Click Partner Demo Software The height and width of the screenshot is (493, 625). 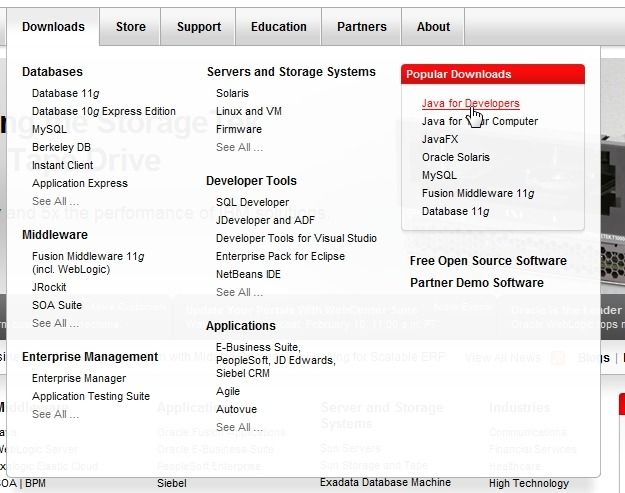(x=477, y=283)
